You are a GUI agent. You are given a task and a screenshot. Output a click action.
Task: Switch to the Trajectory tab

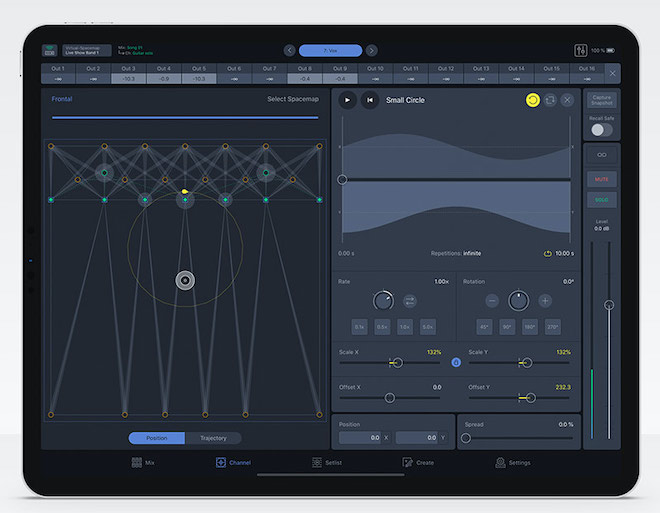213,438
